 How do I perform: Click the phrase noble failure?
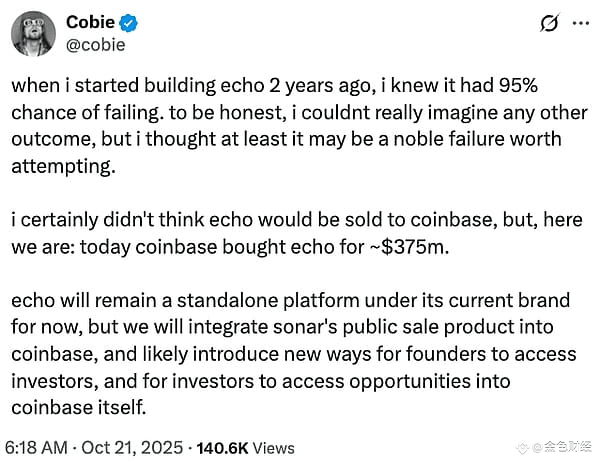[x=449, y=139]
